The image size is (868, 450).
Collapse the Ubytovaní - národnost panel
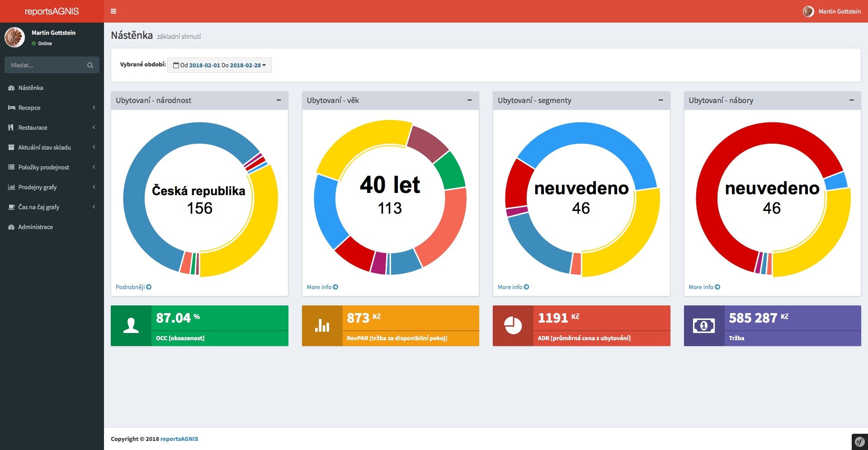click(278, 100)
